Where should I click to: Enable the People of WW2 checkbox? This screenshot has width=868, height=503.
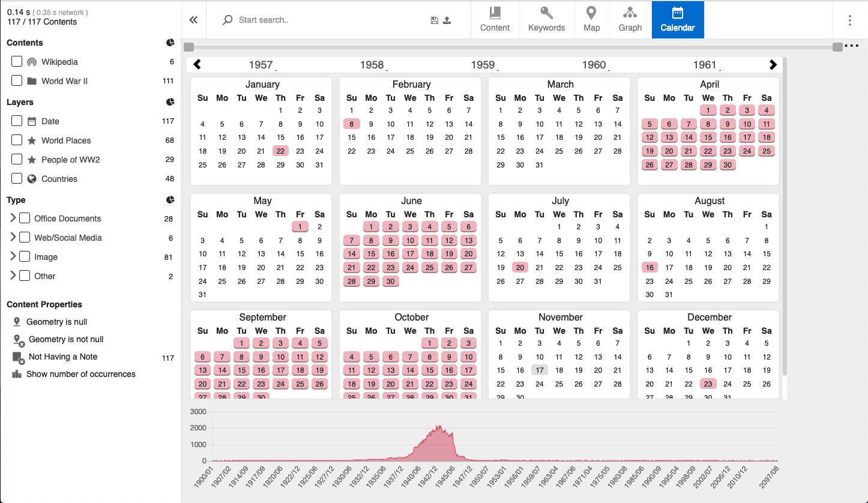click(x=17, y=159)
